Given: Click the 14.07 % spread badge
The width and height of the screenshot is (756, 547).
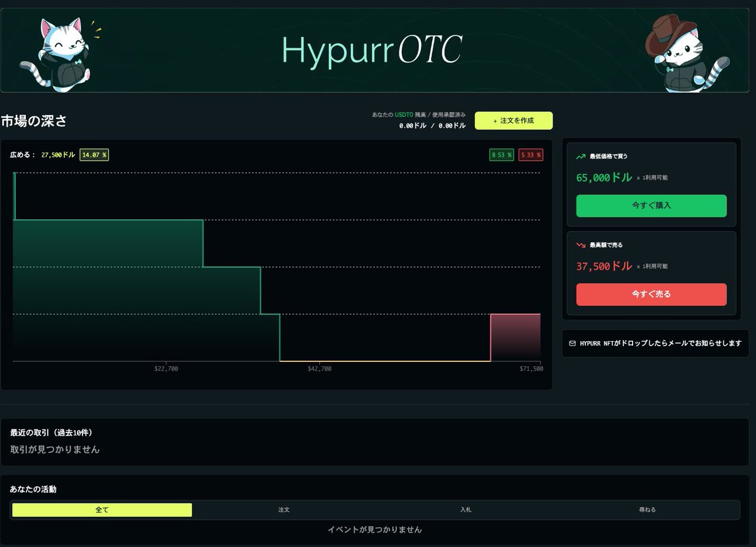Looking at the screenshot, I should (x=94, y=155).
